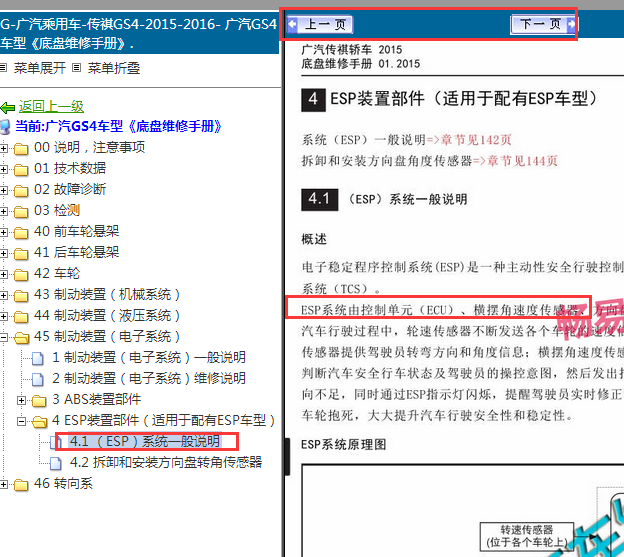Click the 转速传感器 box in ESP diagram
Viewport: 624px width, 557px height.
click(526, 536)
